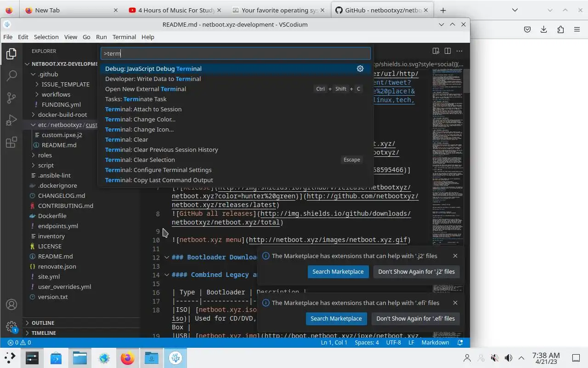Configure keybinding gear for JavaScript Debug Terminal
Viewport: 588px width, 368px height.
[360, 69]
